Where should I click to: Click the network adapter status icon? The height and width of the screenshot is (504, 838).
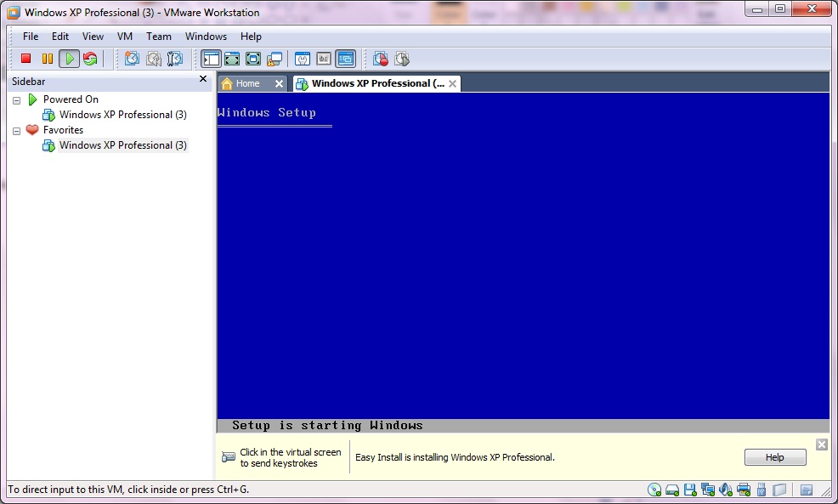[708, 490]
